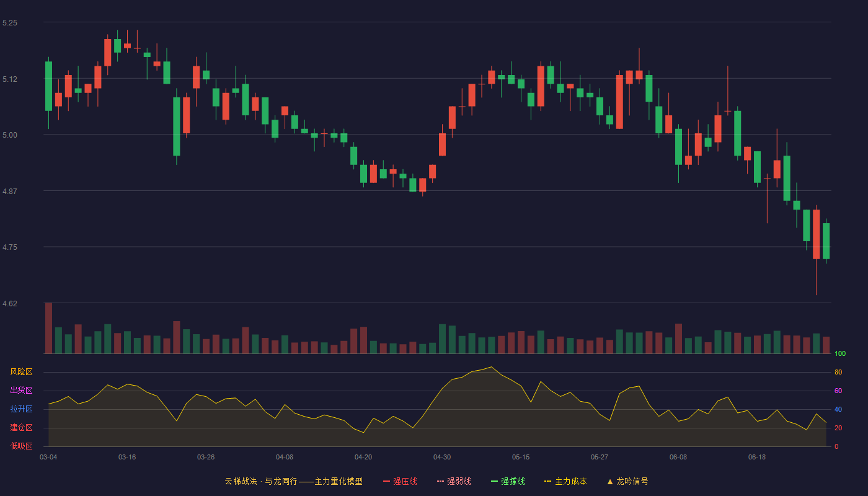Click the 出货区 zone label

click(x=21, y=391)
